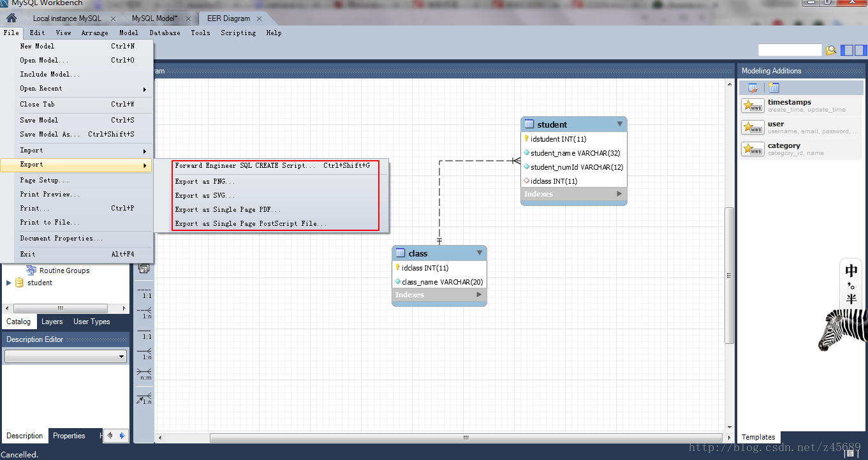The width and height of the screenshot is (868, 460).
Task: Click the search magnifier icon beside search box
Action: pos(831,50)
